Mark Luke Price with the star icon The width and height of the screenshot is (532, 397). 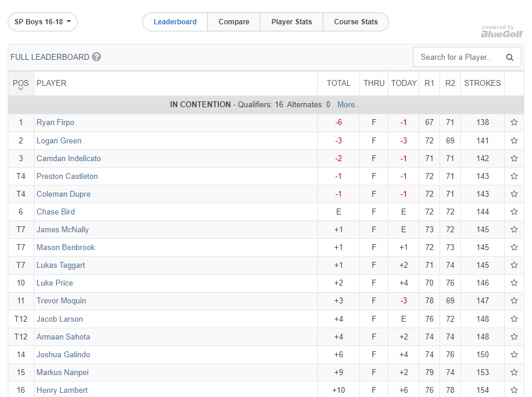pyautogui.click(x=514, y=283)
